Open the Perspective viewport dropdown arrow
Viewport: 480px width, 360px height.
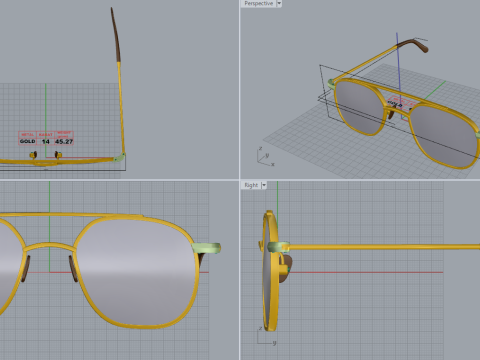[279, 3]
